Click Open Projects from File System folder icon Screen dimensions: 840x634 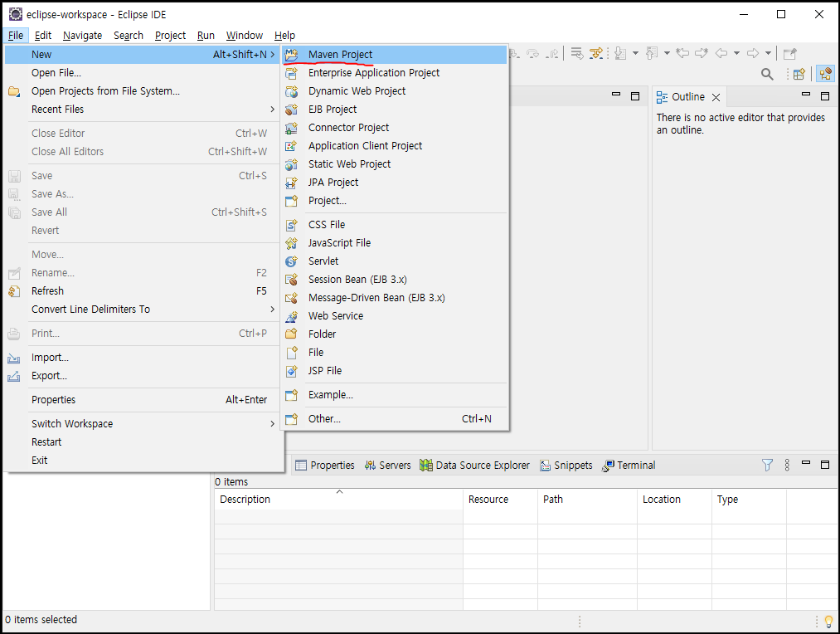coord(14,91)
